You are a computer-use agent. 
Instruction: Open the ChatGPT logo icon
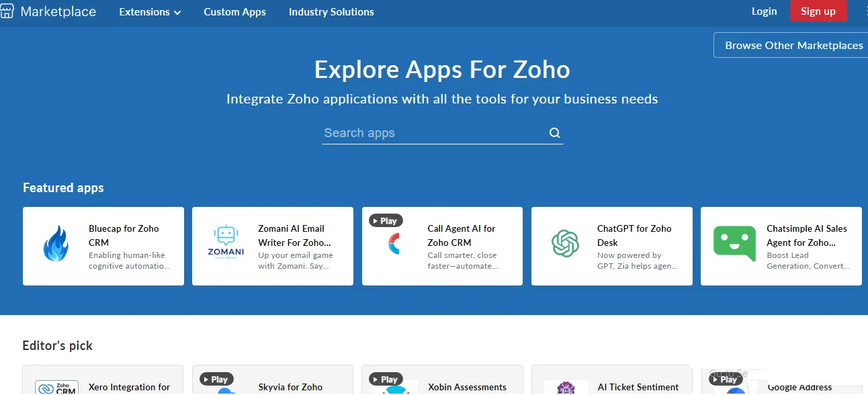click(565, 243)
